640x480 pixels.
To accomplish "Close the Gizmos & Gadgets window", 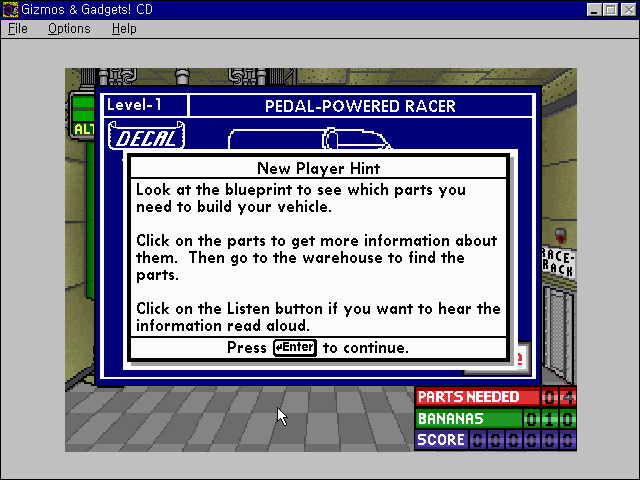I will [629, 9].
